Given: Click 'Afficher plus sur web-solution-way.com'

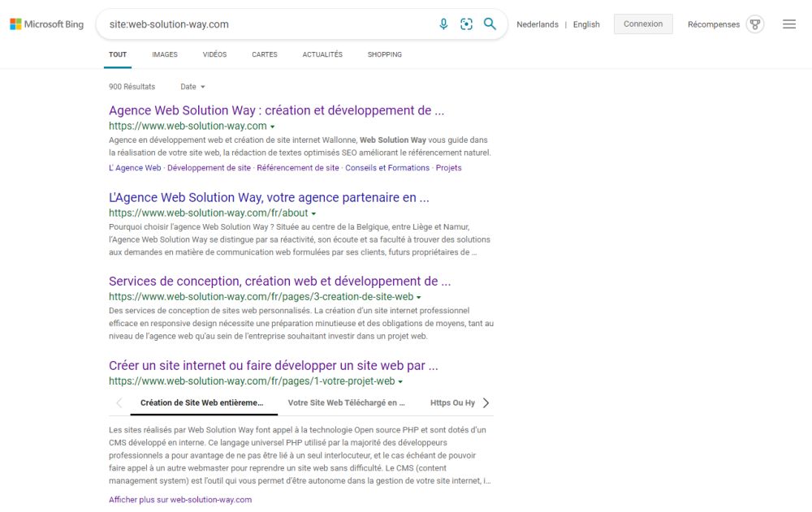Looking at the screenshot, I should [180, 500].
